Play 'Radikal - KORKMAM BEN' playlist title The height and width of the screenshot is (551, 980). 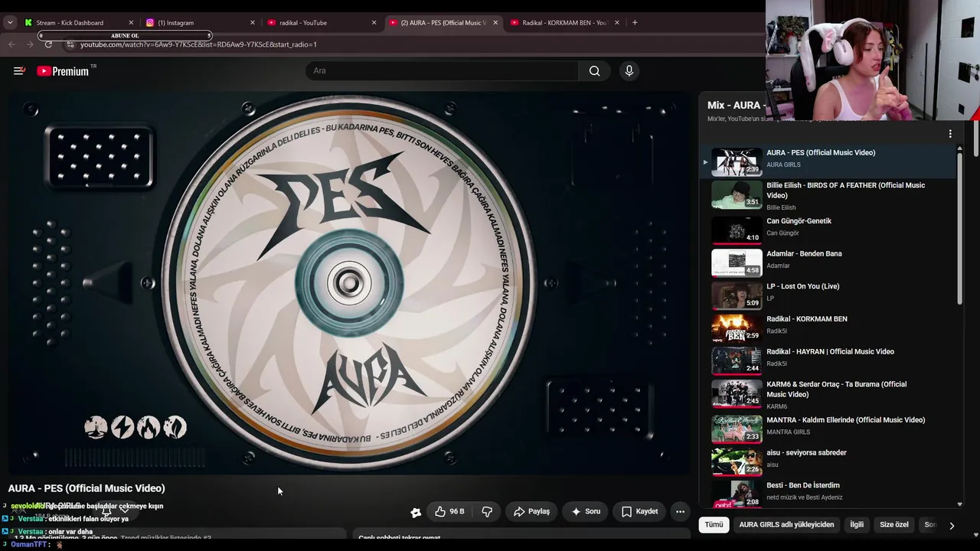(807, 319)
